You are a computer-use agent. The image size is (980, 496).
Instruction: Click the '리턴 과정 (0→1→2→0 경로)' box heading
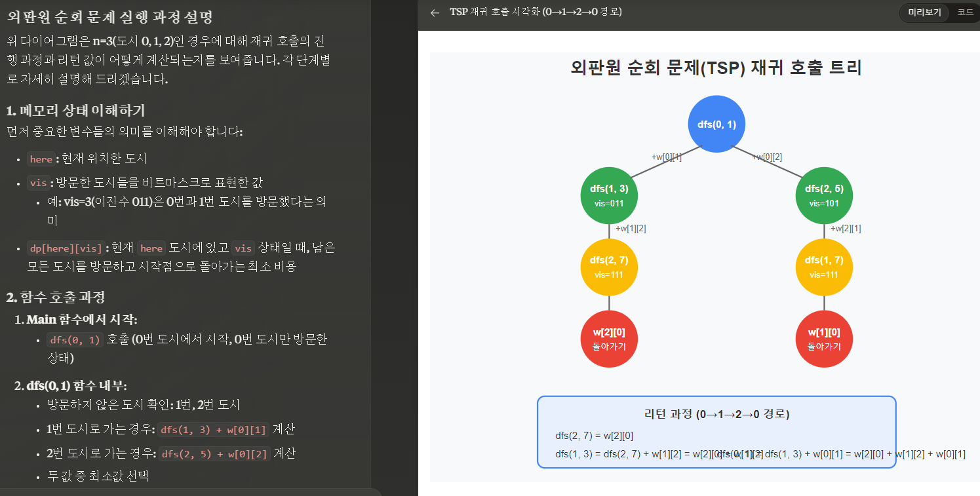[x=717, y=414]
